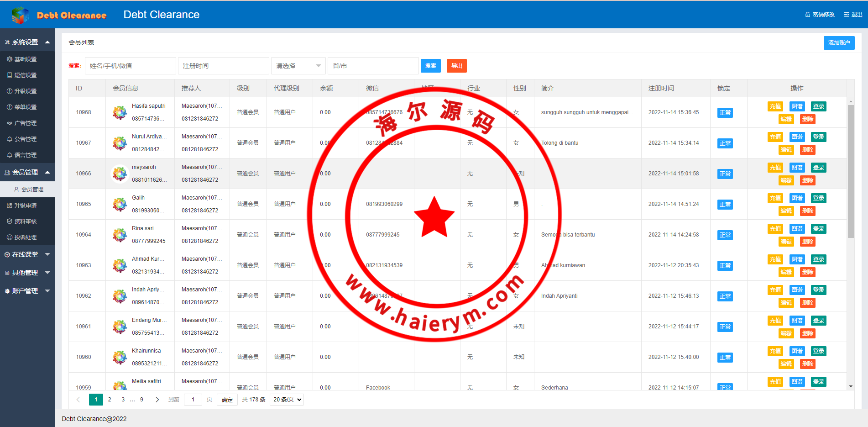
Task: Open 广告管理 in the sidebar
Action: tap(26, 123)
